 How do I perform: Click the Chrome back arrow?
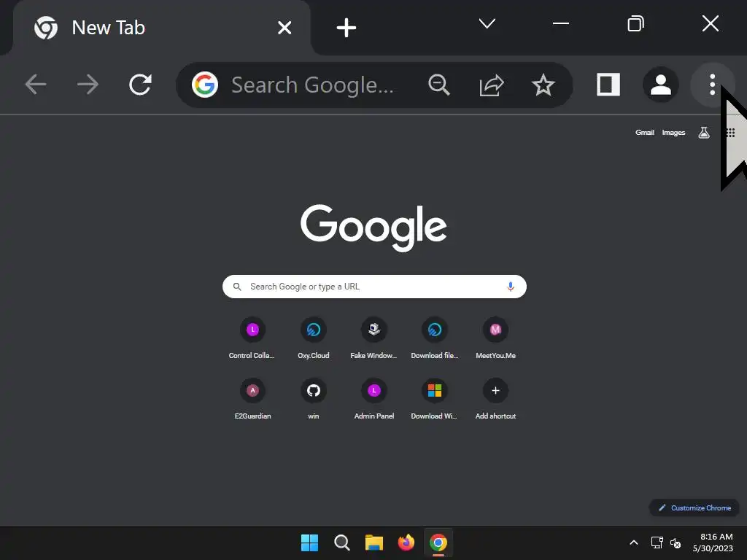point(36,85)
